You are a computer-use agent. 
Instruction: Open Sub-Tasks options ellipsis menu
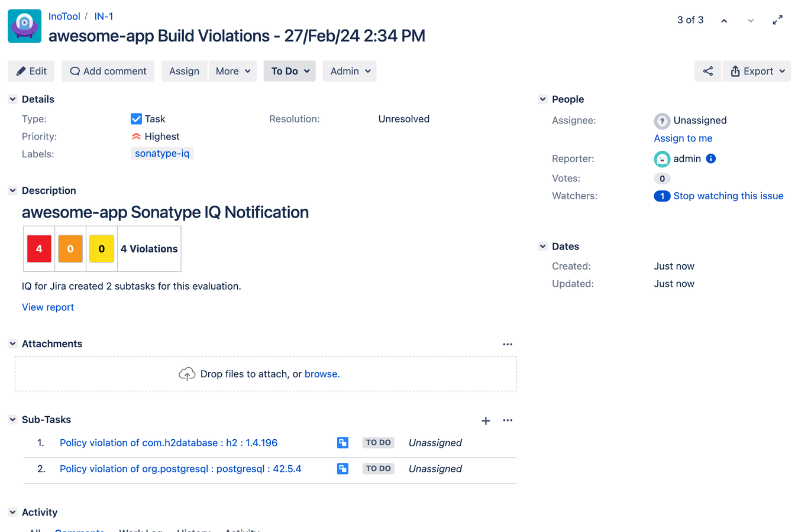click(508, 420)
